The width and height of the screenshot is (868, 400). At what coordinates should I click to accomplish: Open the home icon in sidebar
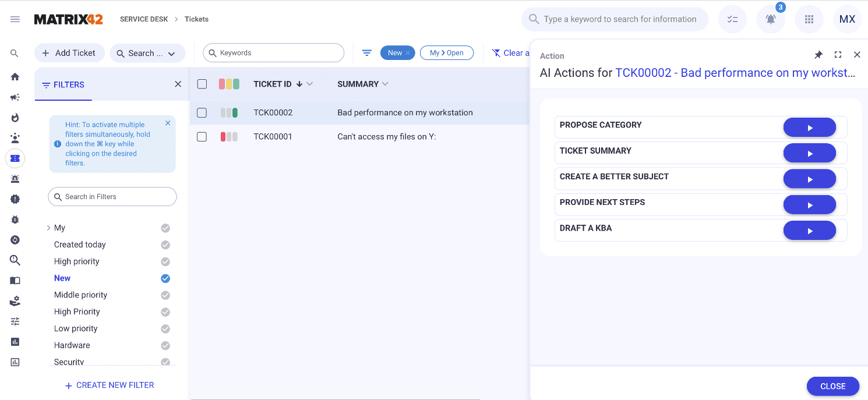click(x=15, y=77)
